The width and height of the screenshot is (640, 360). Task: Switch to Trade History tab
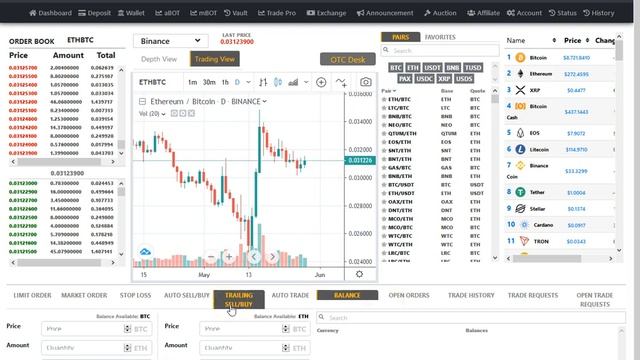pos(471,295)
